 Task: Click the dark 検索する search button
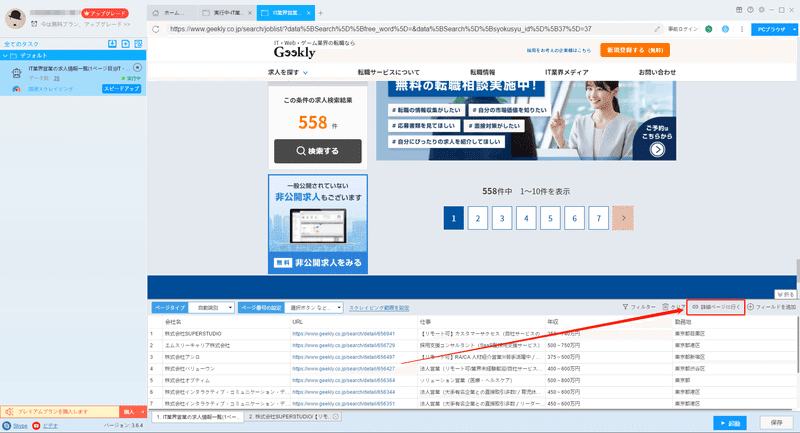pyautogui.click(x=317, y=151)
